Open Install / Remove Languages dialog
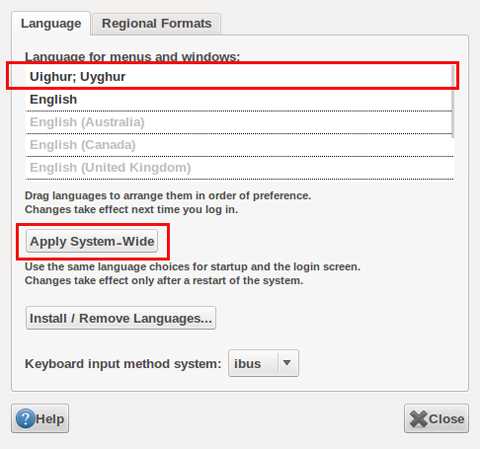 click(121, 318)
